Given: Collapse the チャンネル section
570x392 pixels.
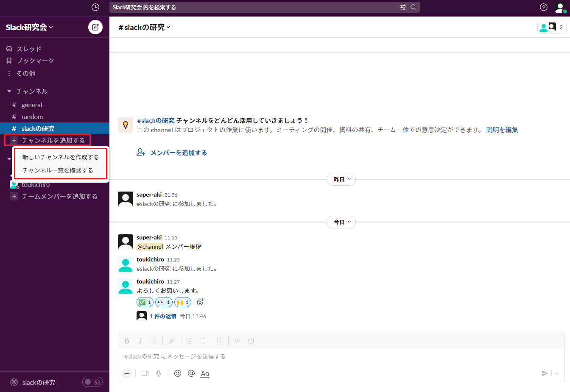Looking at the screenshot, I should pyautogui.click(x=9, y=91).
